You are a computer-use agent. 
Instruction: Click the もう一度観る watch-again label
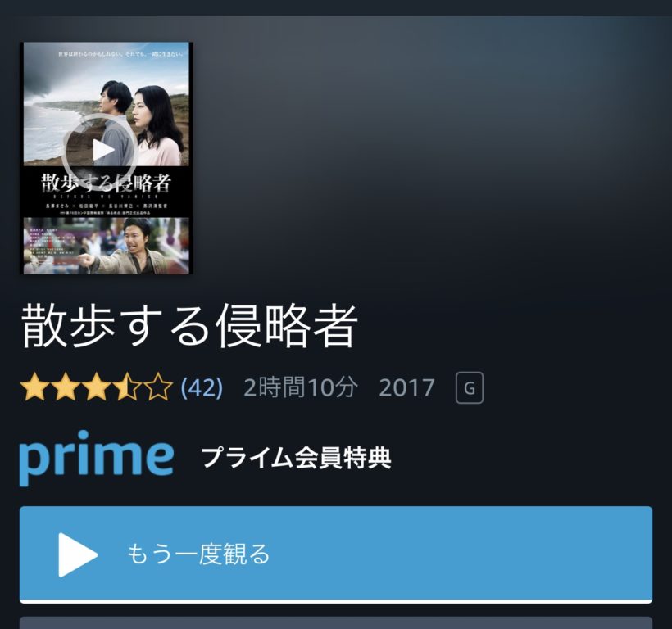coord(198,554)
